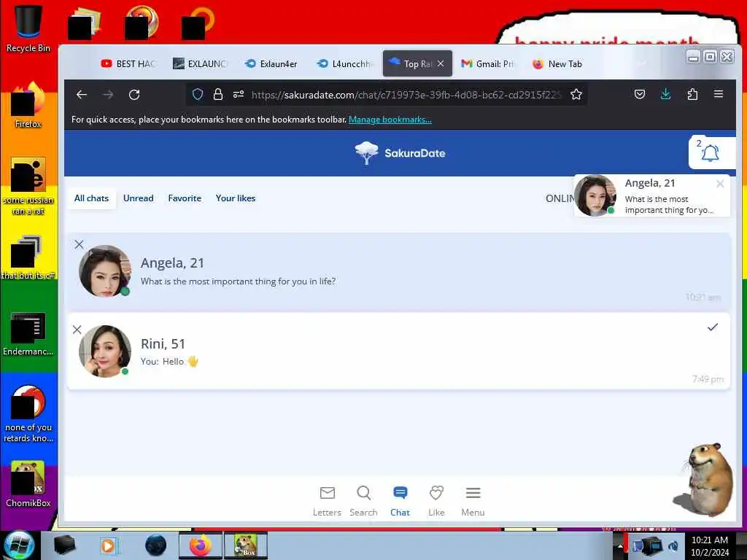Open the Firefox downloads panel
Screen dimensions: 747x560
[x=665, y=94]
